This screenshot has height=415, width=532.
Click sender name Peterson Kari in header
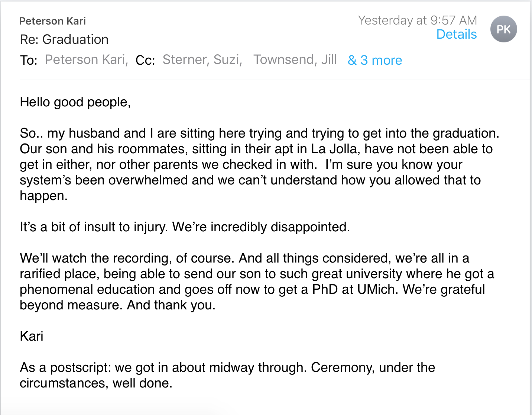click(x=52, y=21)
